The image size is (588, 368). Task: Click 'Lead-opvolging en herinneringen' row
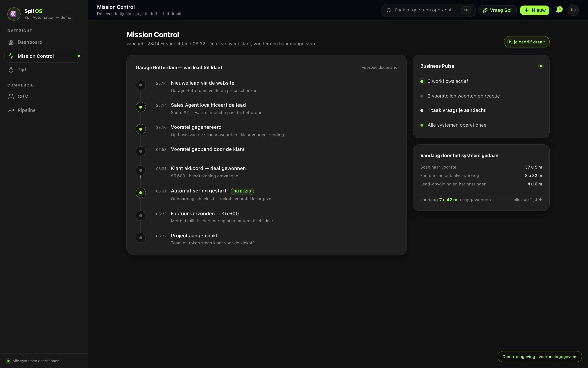point(481,184)
